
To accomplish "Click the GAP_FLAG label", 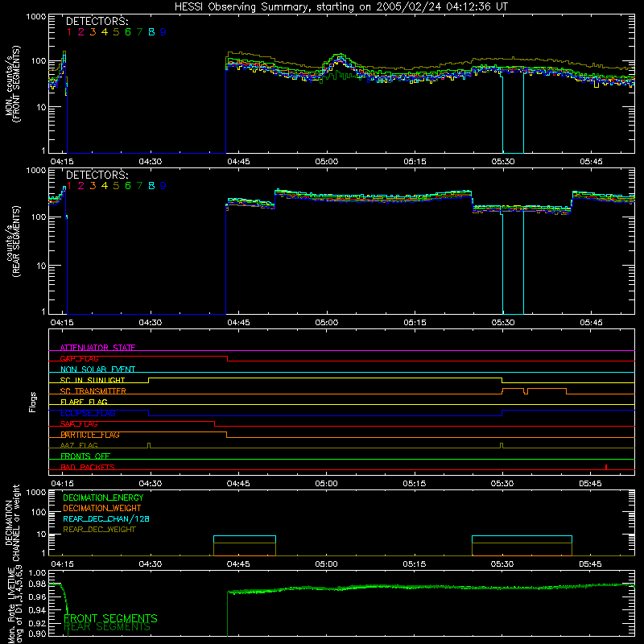I will (x=79, y=358).
